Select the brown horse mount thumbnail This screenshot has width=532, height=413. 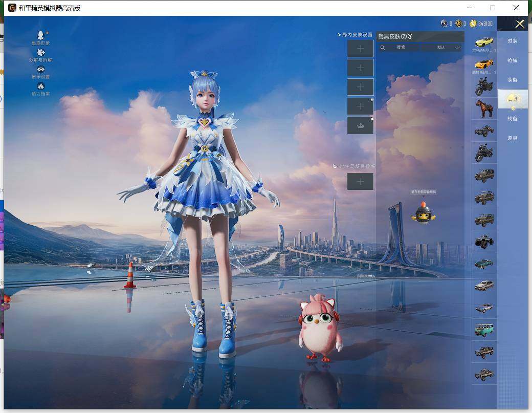point(484,108)
